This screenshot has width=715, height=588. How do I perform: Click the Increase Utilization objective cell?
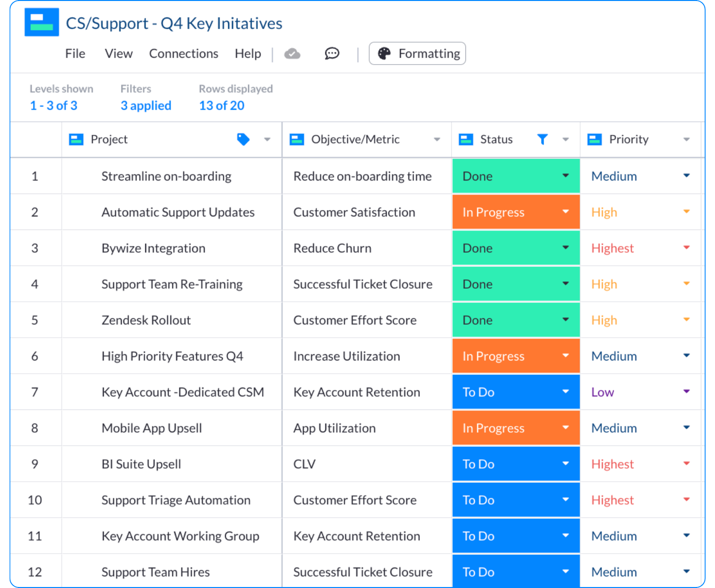(367, 356)
